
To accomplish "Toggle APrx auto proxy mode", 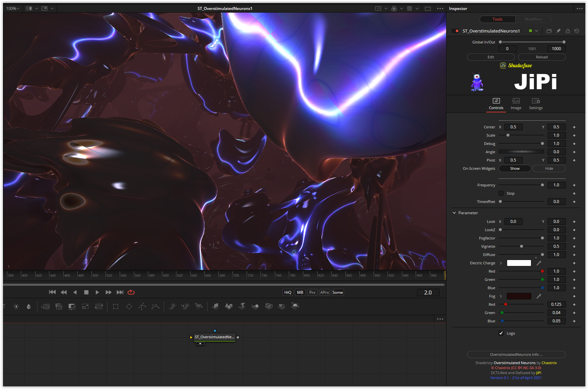I will click(324, 292).
